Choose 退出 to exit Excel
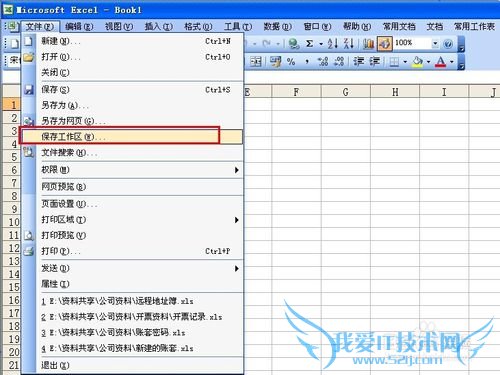Image resolution: width=500 pixels, height=375 pixels. (x=132, y=365)
